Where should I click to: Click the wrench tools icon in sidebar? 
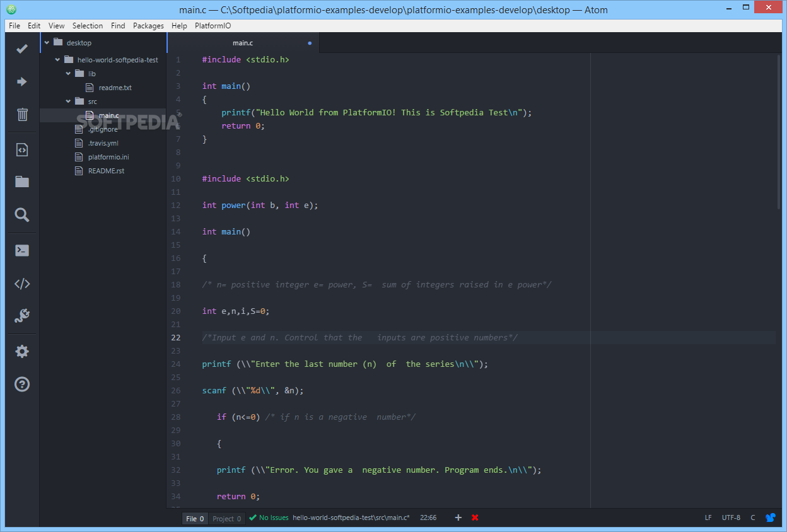(x=22, y=316)
